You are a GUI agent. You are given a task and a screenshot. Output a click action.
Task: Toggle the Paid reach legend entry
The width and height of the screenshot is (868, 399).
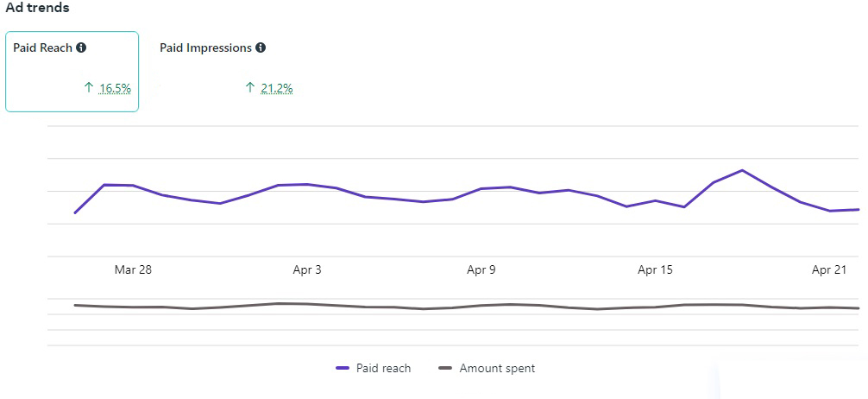click(x=374, y=368)
